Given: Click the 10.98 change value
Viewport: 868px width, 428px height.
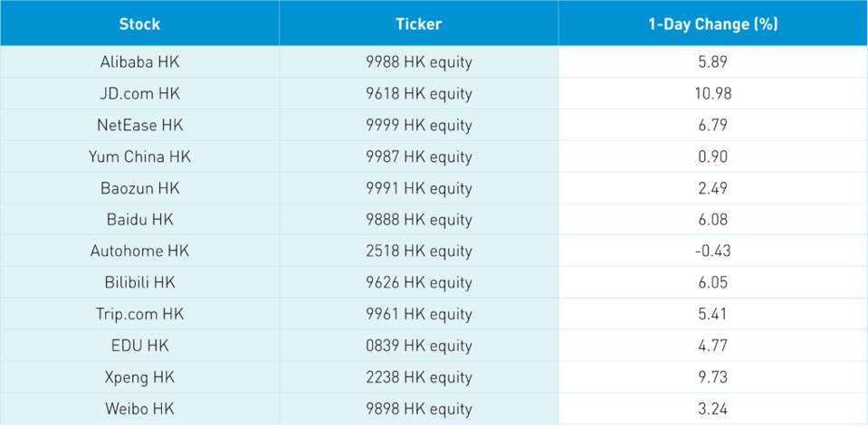Looking at the screenshot, I should point(712,94).
